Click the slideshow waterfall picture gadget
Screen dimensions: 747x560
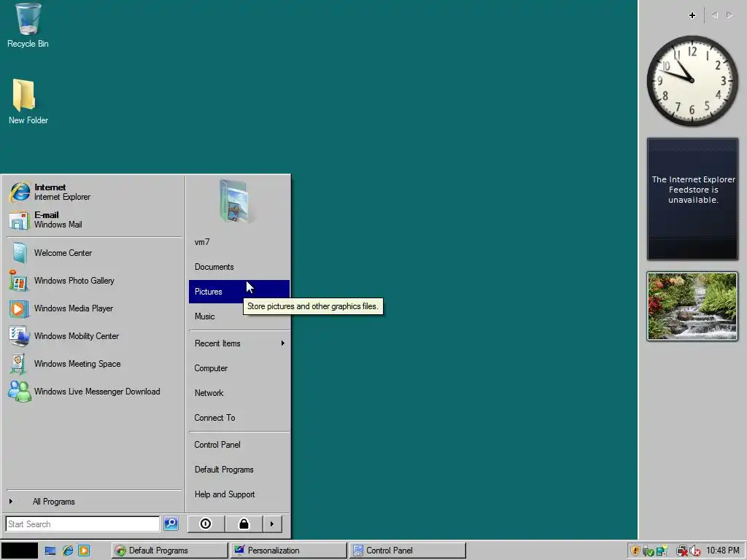(692, 306)
